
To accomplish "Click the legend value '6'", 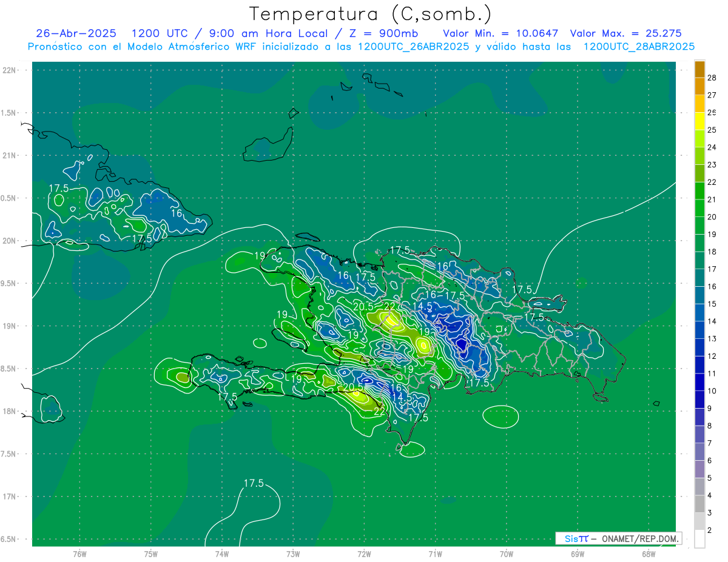I will (x=710, y=461).
